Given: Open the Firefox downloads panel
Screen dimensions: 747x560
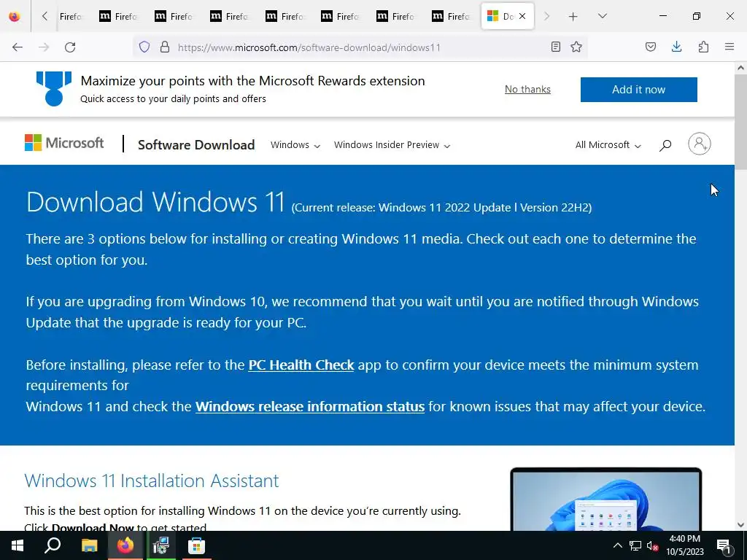Looking at the screenshot, I should click(x=676, y=47).
